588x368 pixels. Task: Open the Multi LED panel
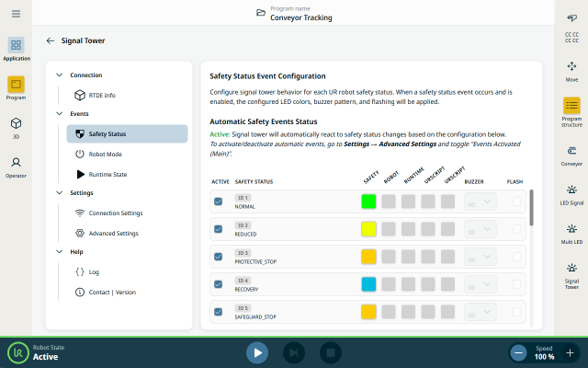(x=571, y=233)
